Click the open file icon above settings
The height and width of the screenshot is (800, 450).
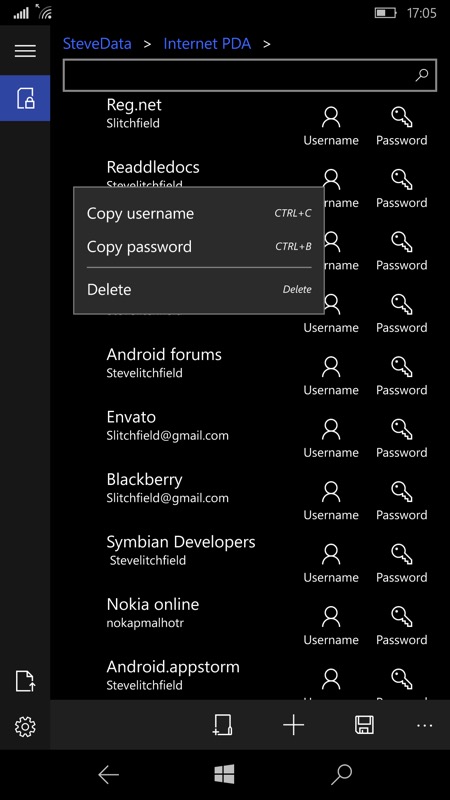click(x=25, y=681)
